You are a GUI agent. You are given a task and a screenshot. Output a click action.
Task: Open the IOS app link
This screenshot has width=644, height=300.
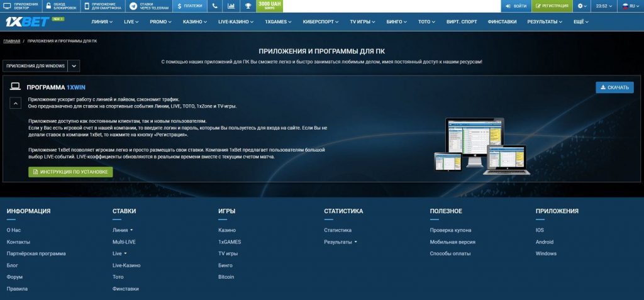click(540, 230)
